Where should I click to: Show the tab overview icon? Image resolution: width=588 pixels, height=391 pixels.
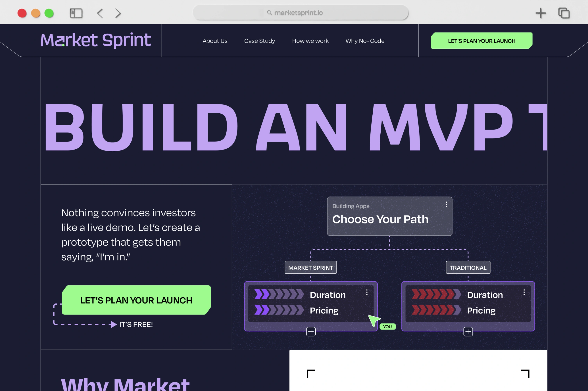tap(564, 13)
